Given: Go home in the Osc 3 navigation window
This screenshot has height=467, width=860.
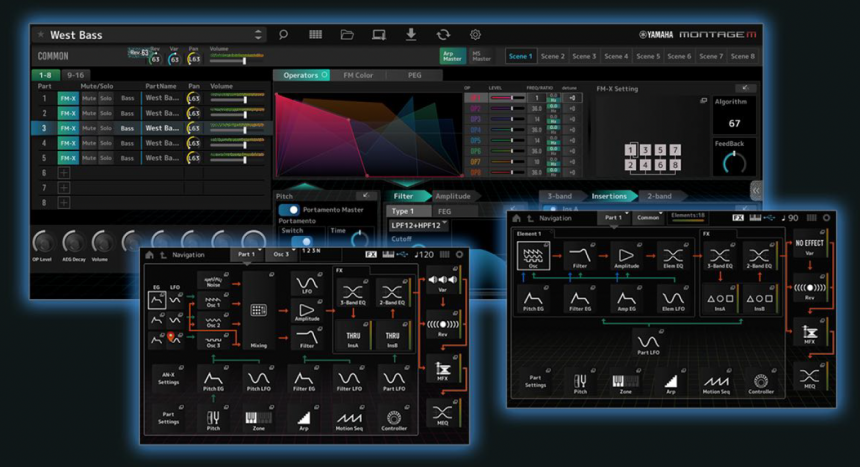Looking at the screenshot, I should 149,255.
